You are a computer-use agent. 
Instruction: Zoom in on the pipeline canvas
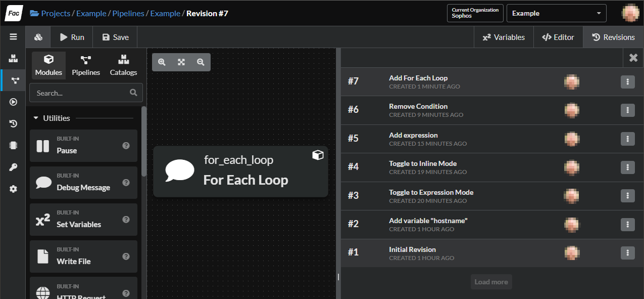click(x=162, y=62)
